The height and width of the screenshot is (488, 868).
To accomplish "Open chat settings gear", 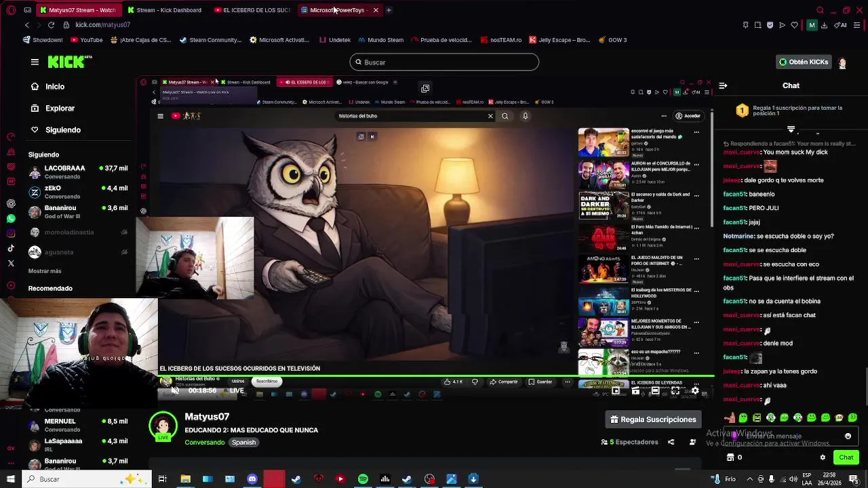I will [x=823, y=457].
